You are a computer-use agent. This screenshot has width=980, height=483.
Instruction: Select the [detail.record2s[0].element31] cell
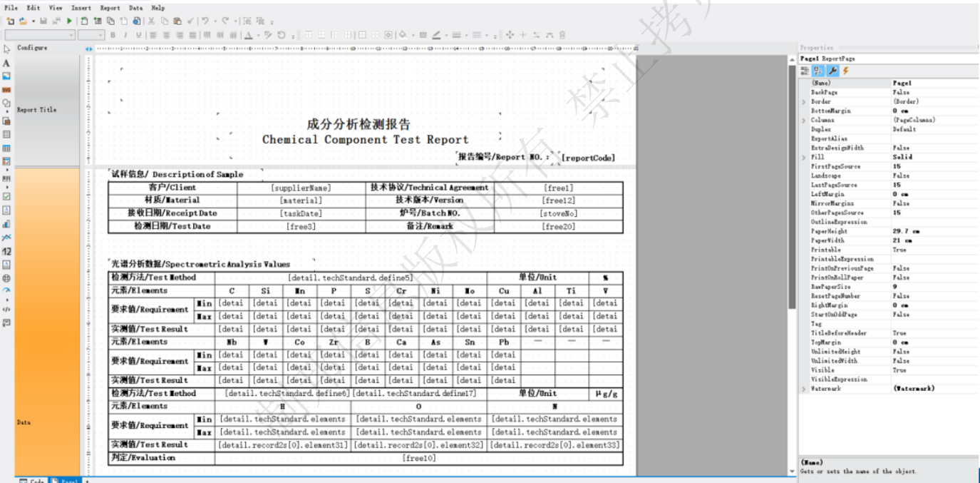tap(283, 445)
